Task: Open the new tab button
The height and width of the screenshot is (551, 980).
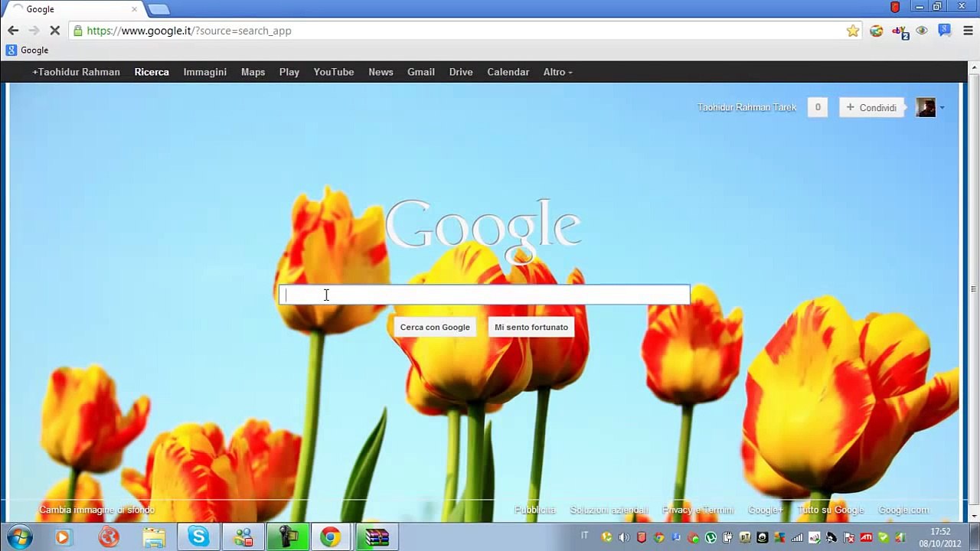Action: 158,9
